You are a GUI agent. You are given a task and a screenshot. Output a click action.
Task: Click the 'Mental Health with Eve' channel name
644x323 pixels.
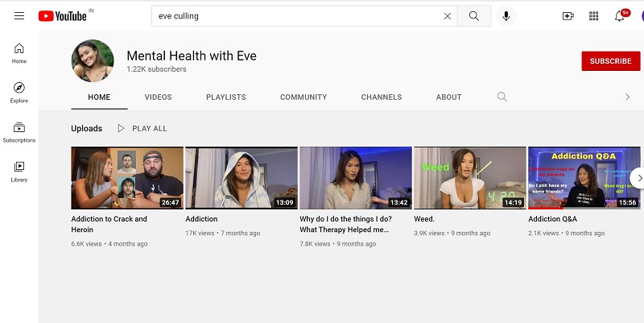192,56
